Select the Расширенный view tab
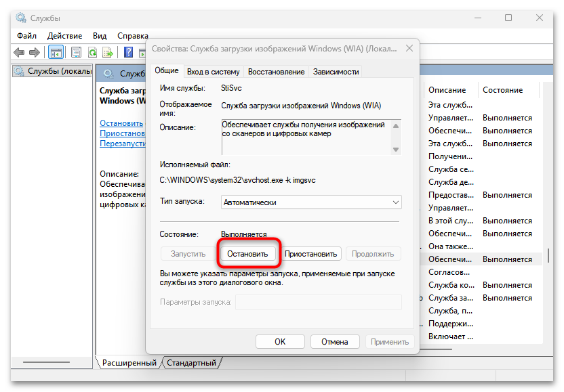 click(129, 363)
